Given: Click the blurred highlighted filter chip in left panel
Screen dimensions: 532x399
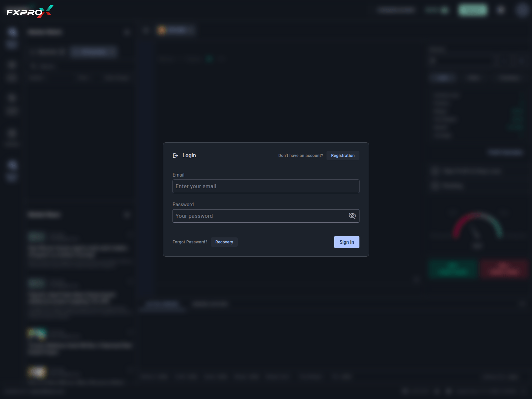Looking at the screenshot, I should pyautogui.click(x=94, y=52).
